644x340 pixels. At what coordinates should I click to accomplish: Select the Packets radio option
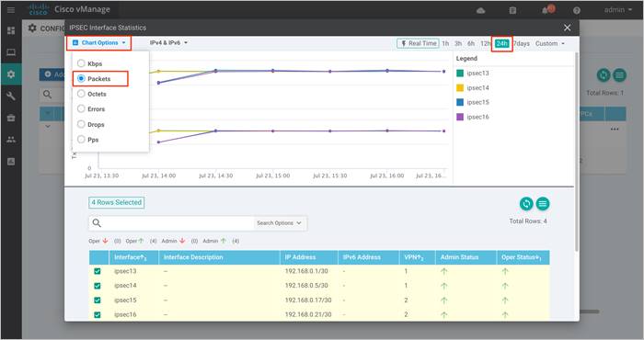pos(81,78)
